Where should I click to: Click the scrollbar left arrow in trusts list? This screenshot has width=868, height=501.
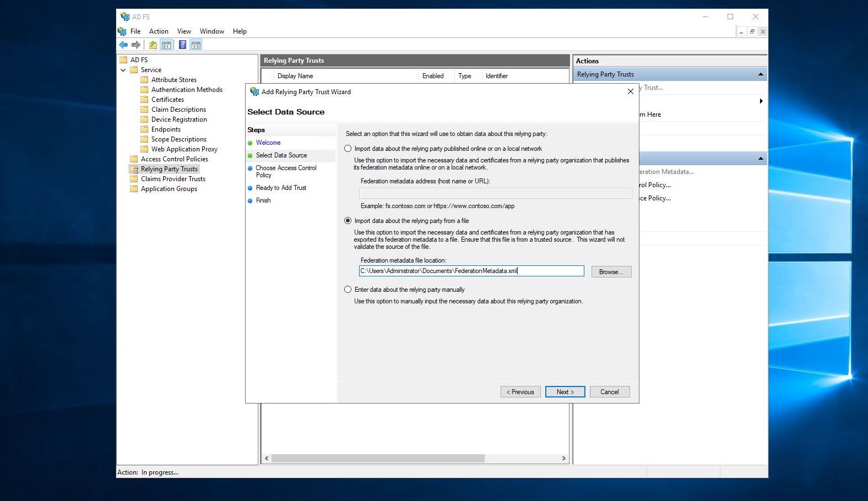267,458
